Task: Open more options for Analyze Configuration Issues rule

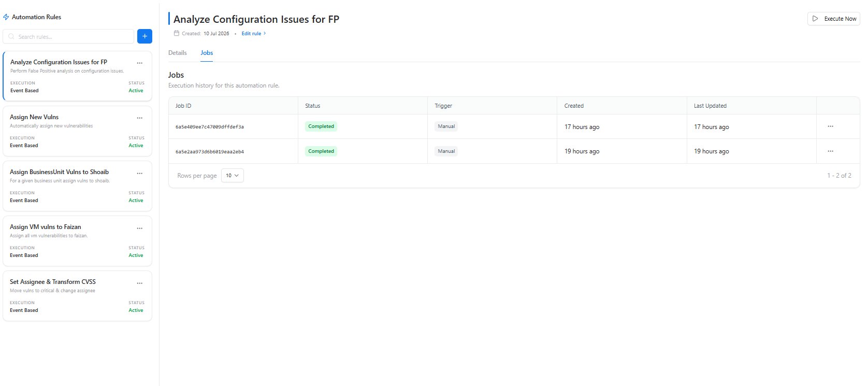Action: pyautogui.click(x=139, y=63)
